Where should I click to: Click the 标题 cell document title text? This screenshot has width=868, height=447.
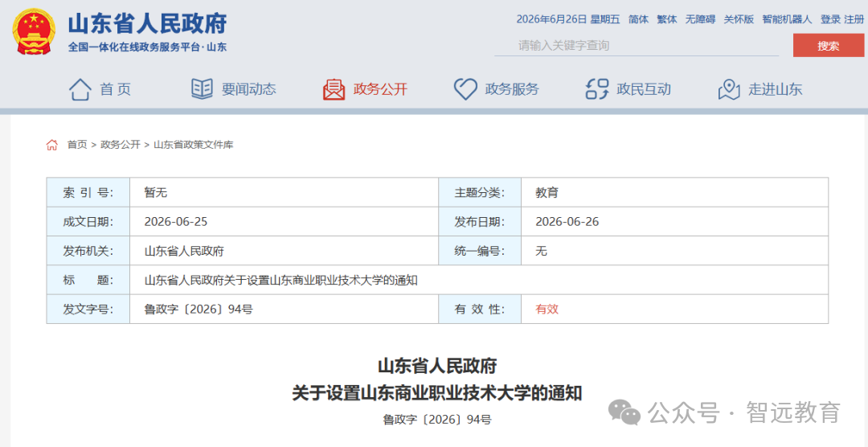pos(280,281)
